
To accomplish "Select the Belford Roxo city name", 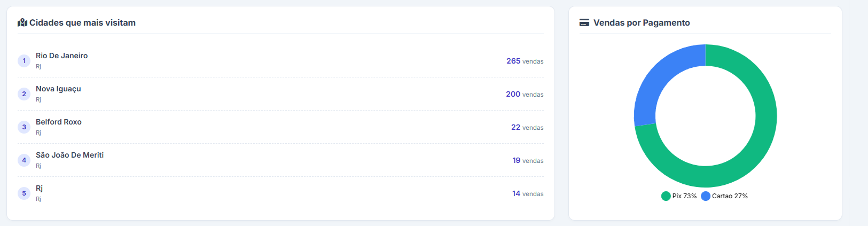I will coord(59,122).
